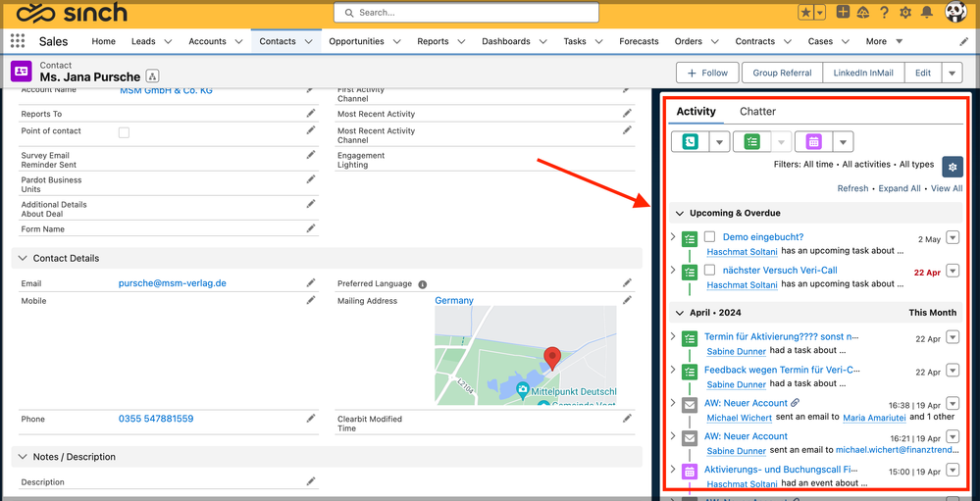Click the red map pin marker
The width and height of the screenshot is (980, 501).
coord(552,360)
